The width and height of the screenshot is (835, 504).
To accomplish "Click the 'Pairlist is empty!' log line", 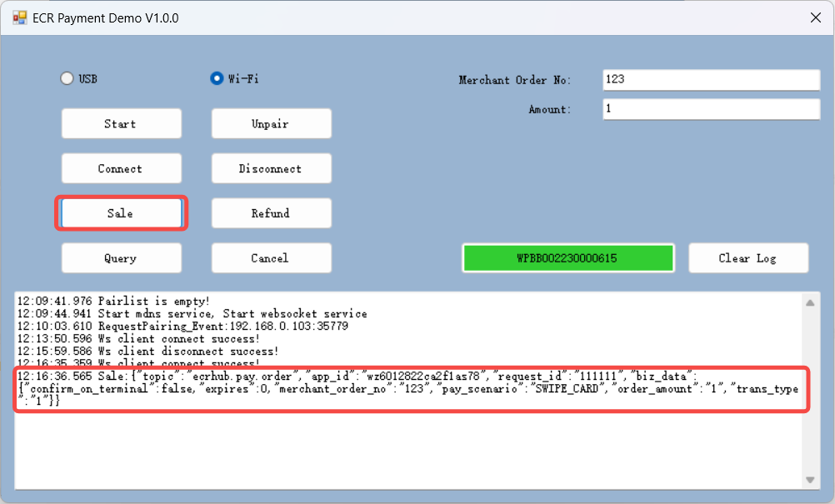I will pyautogui.click(x=113, y=302).
